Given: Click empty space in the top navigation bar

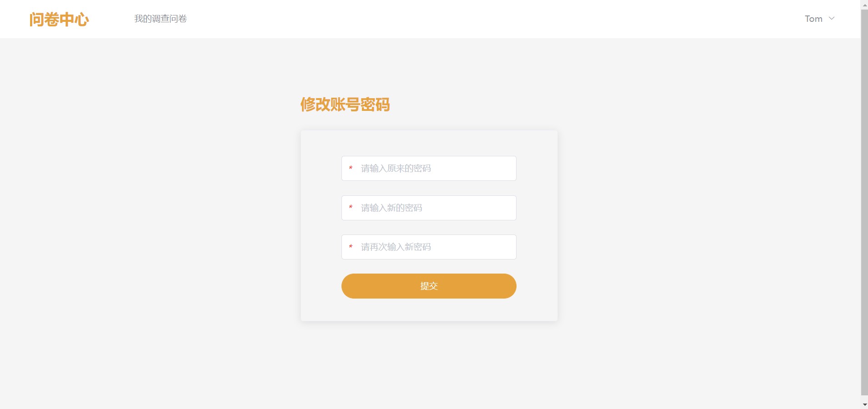Looking at the screenshot, I should pyautogui.click(x=455, y=19).
